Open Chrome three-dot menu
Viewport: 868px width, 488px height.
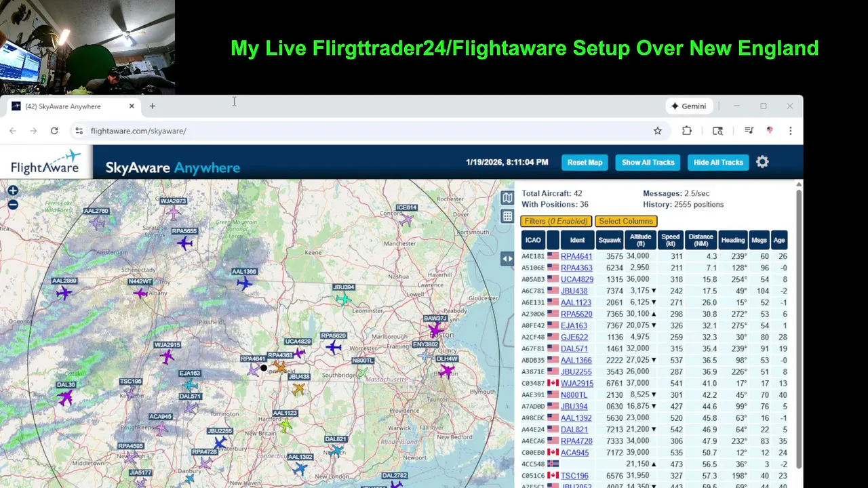coord(790,131)
